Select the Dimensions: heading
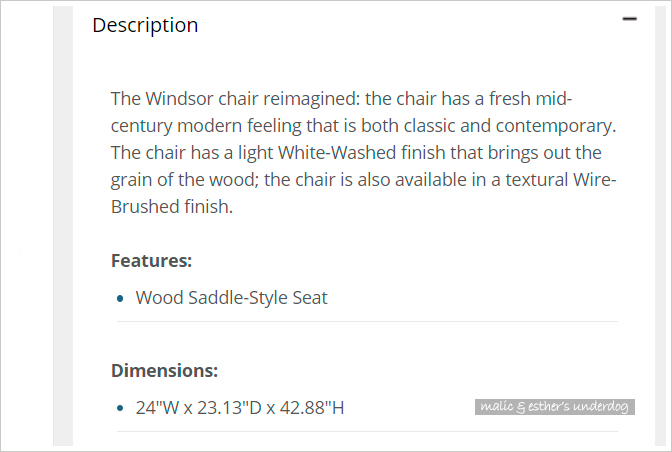Image resolution: width=672 pixels, height=452 pixels. pos(165,371)
